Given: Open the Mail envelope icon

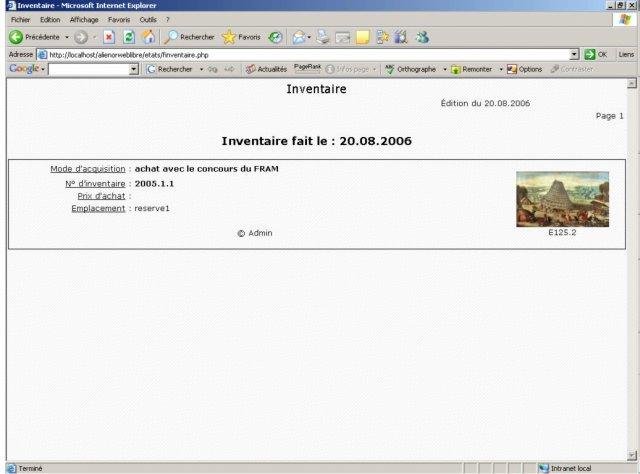Looking at the screenshot, I should tap(299, 37).
